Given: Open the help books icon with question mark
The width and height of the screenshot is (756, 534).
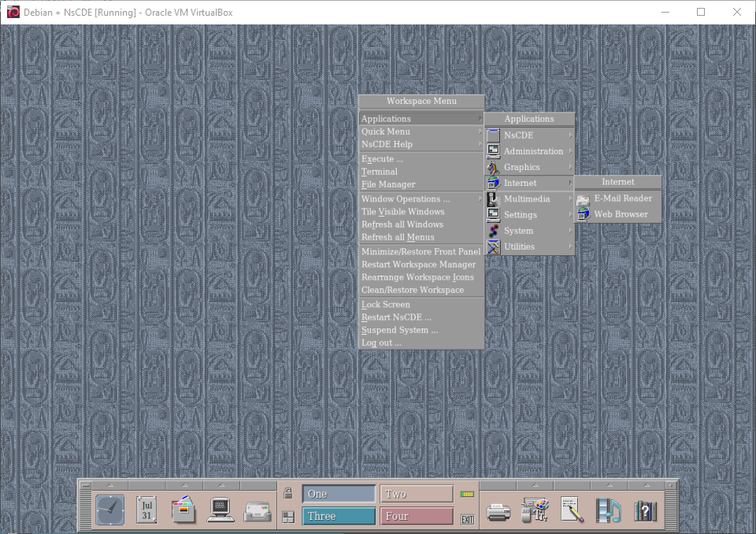Looking at the screenshot, I should pyautogui.click(x=645, y=510).
